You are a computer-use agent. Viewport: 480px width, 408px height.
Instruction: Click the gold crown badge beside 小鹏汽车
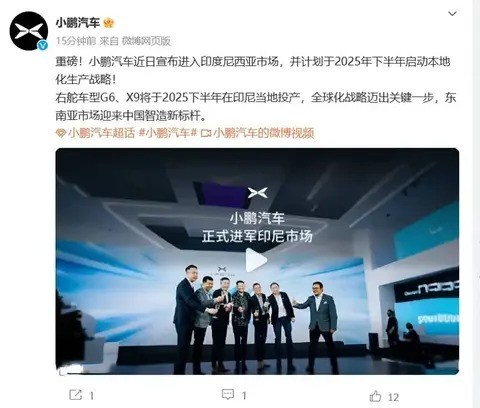[x=109, y=23]
